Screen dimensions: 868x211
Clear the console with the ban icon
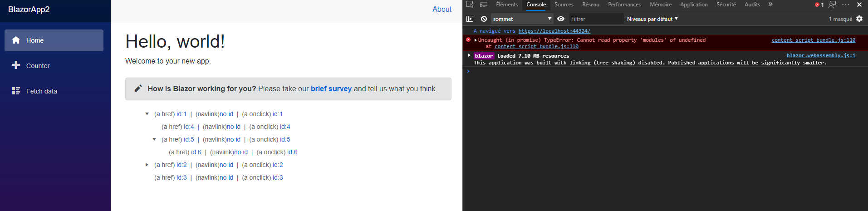coord(484,19)
